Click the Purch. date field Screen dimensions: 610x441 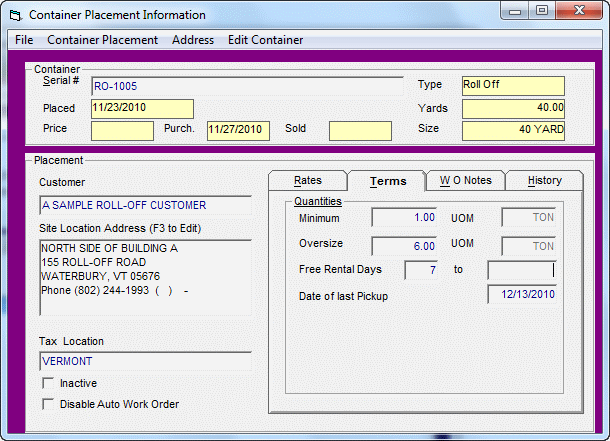coord(238,131)
